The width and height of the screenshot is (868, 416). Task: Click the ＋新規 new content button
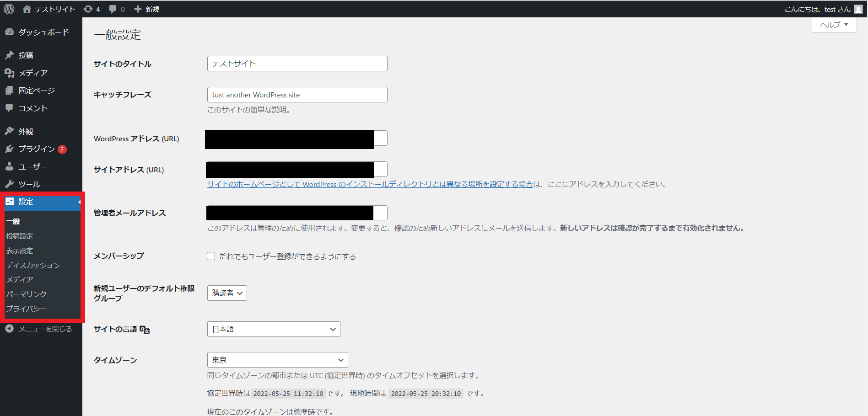coord(147,9)
